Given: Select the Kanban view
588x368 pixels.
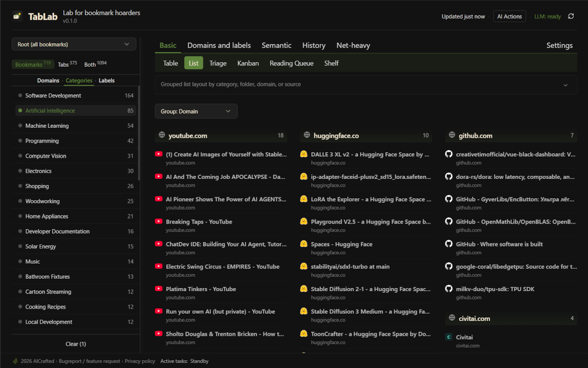Looking at the screenshot, I should (248, 63).
